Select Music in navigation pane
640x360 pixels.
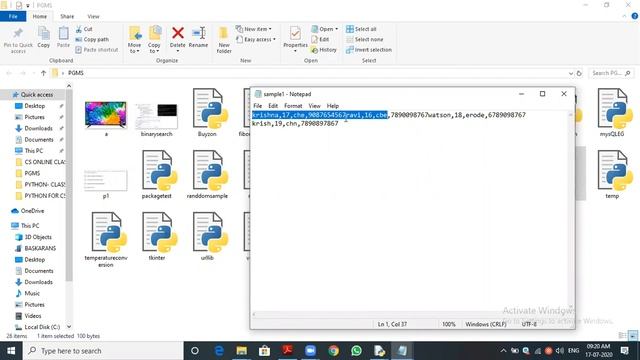coord(32,293)
